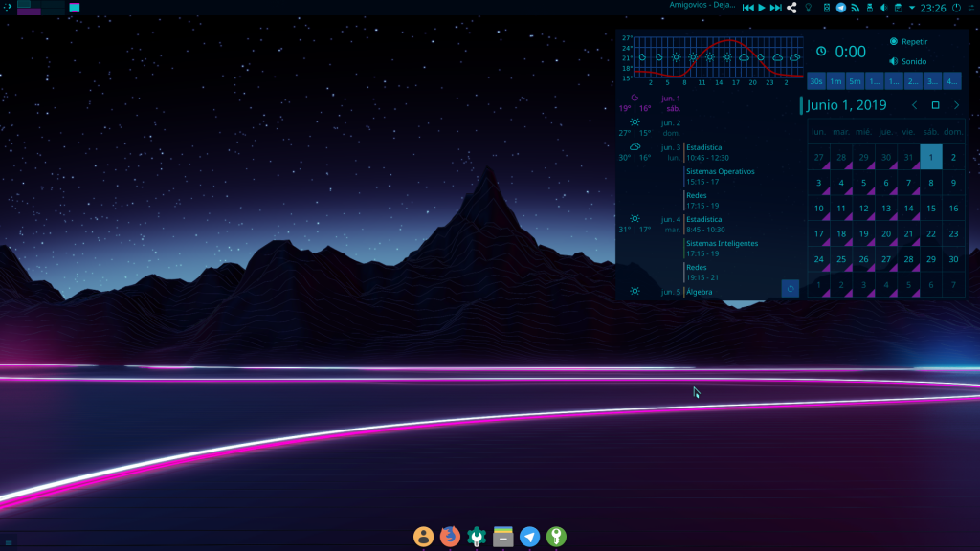Open the file manager dock icon
The width and height of the screenshot is (980, 551).
(x=503, y=536)
